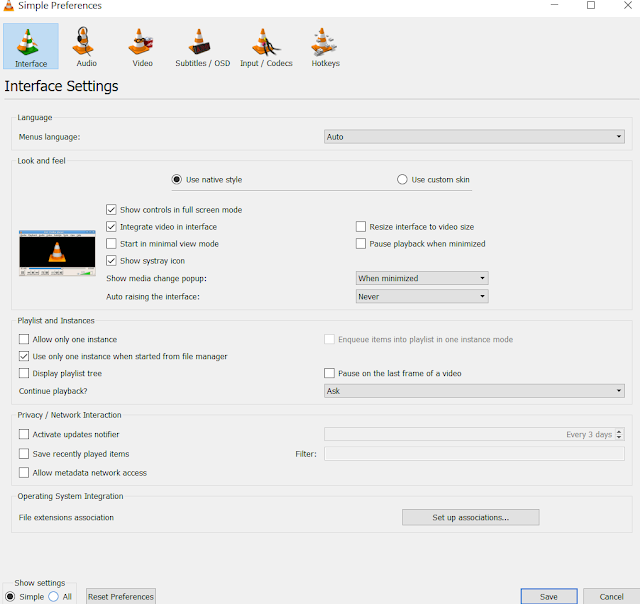Enable Allow metadata network access
640x604 pixels.
24,473
